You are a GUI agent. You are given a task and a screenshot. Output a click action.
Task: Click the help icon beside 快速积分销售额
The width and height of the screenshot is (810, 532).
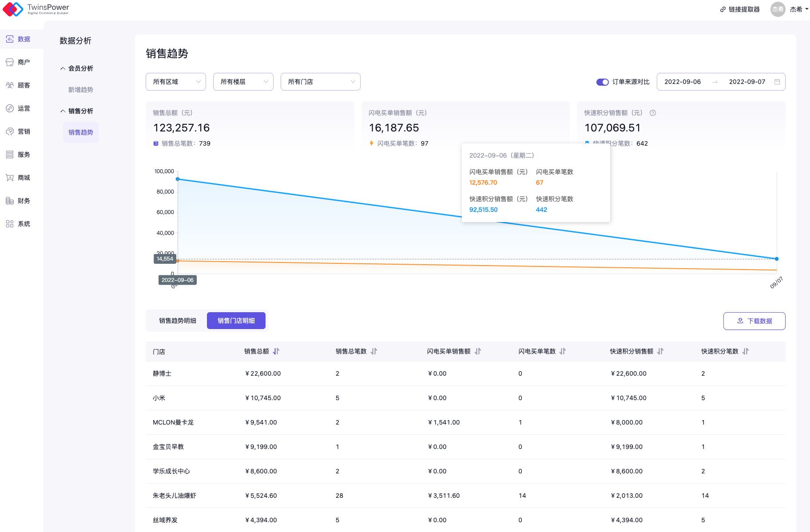click(x=652, y=113)
